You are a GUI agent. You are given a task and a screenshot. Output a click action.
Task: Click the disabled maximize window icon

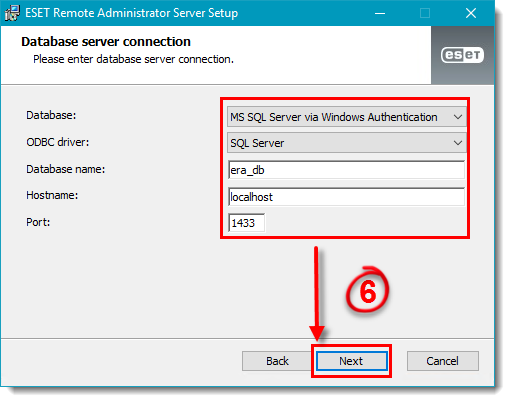[425, 13]
